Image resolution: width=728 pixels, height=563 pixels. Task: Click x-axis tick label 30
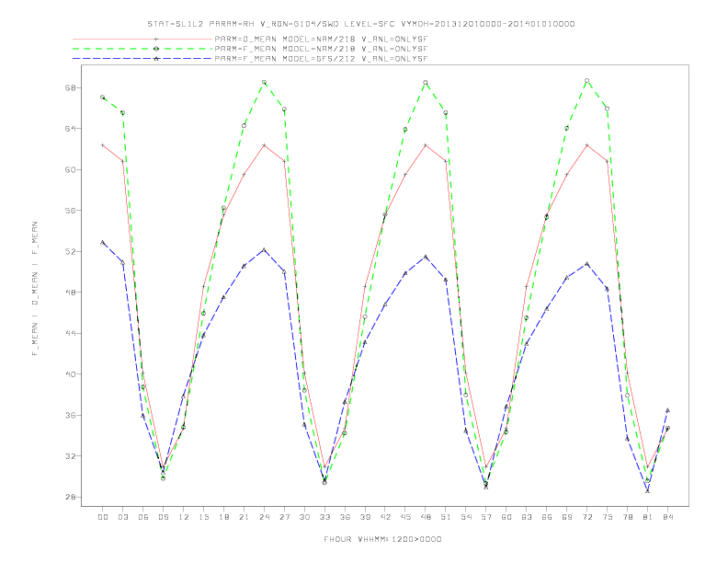304,517
